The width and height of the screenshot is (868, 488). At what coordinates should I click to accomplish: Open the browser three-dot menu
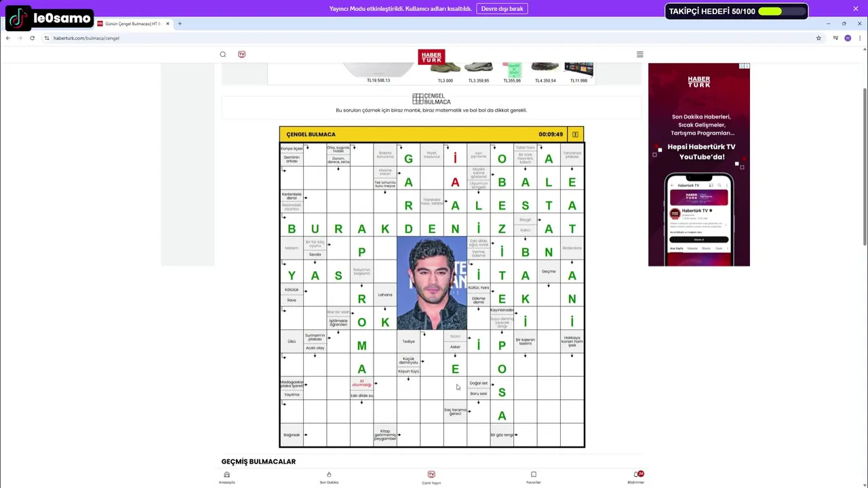pyautogui.click(x=860, y=38)
